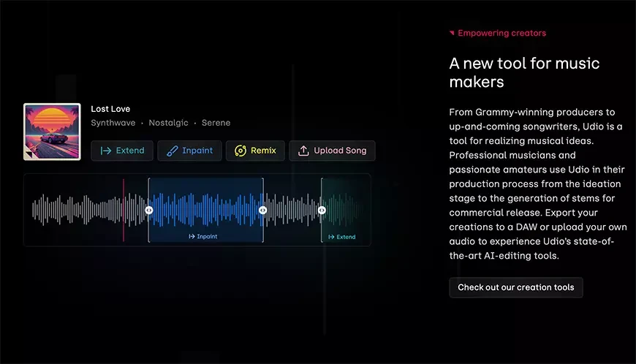Click the Extend region start handle

click(322, 210)
